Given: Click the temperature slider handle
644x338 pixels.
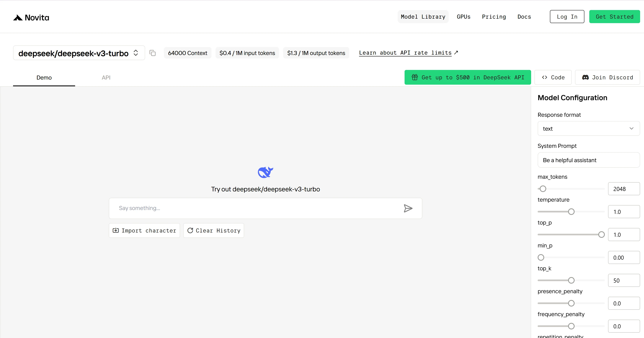Looking at the screenshot, I should pyautogui.click(x=571, y=212).
